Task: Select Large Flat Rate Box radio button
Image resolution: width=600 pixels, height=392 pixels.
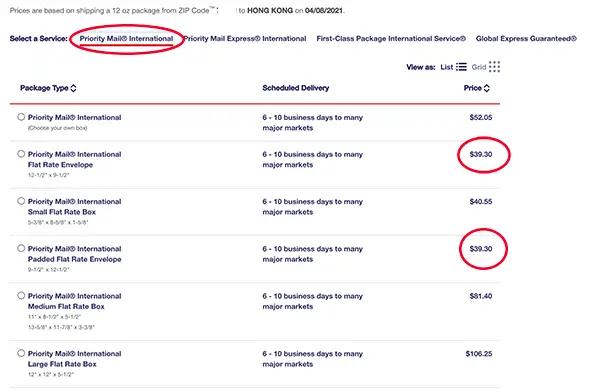Action: click(x=21, y=353)
